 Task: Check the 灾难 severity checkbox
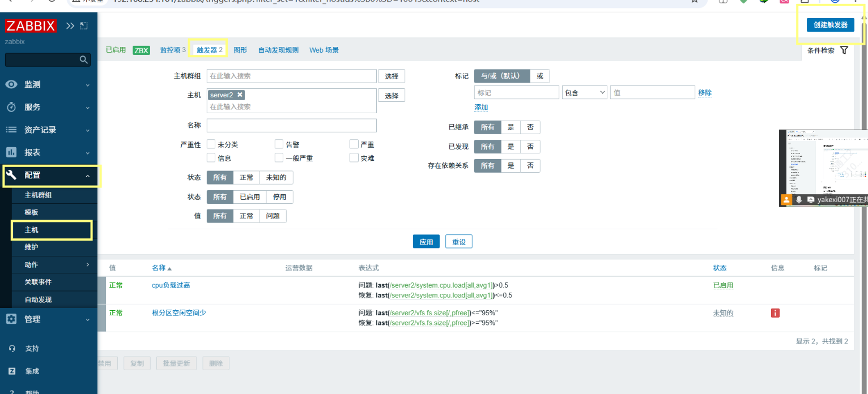coord(354,158)
